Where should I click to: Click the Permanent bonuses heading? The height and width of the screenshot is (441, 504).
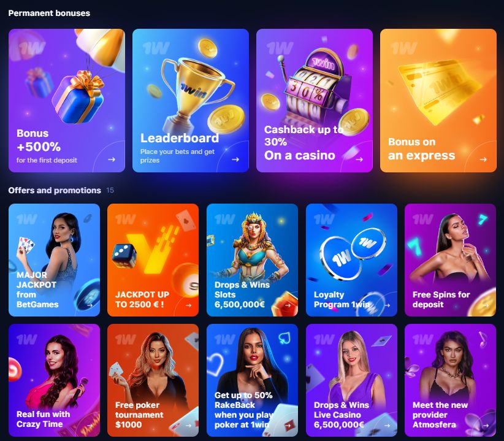49,13
